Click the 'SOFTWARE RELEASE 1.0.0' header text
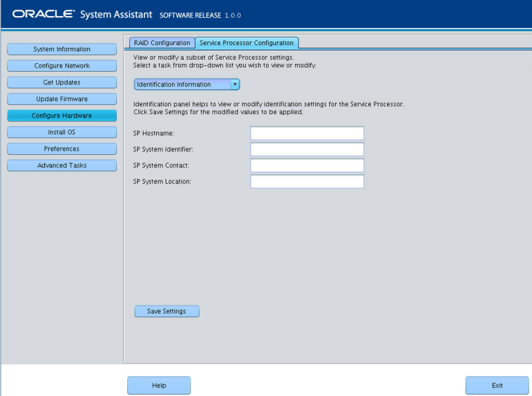This screenshot has height=396, width=532. (x=200, y=15)
